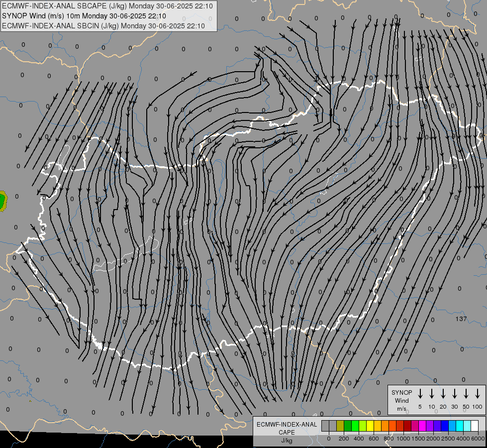Click the J/kg unit in CAPE legend

pyautogui.click(x=287, y=441)
